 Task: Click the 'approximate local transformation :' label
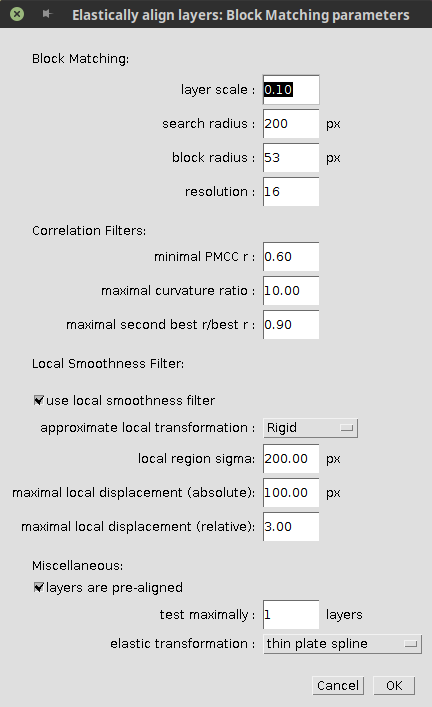click(148, 428)
